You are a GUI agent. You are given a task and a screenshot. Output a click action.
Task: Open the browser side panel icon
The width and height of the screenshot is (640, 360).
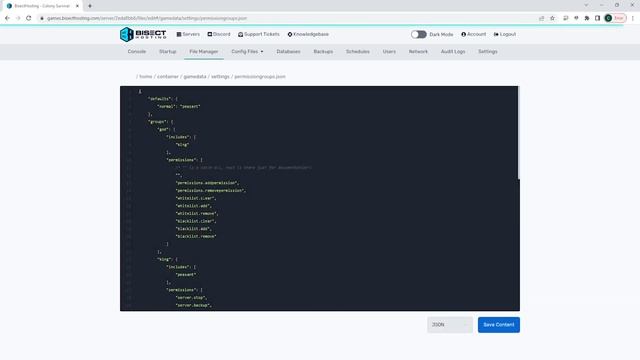[597, 18]
